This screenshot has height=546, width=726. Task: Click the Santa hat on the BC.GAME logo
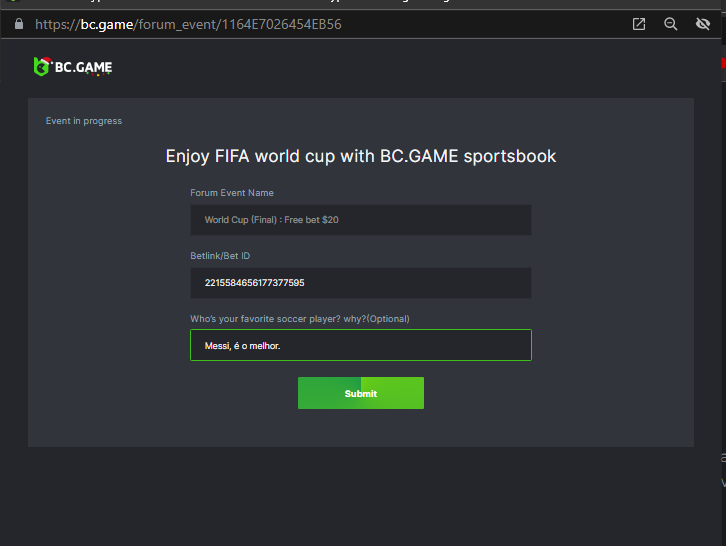40,60
